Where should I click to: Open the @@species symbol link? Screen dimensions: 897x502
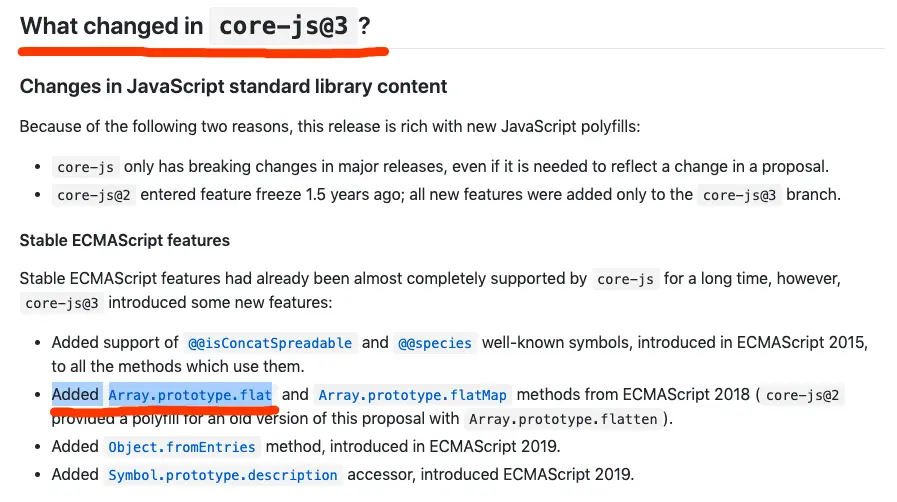[435, 343]
